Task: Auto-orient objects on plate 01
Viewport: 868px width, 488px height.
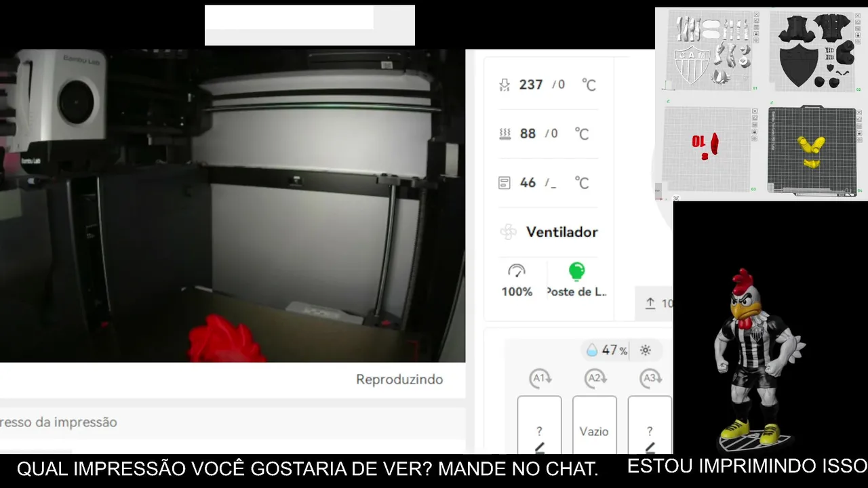Action: tap(756, 21)
